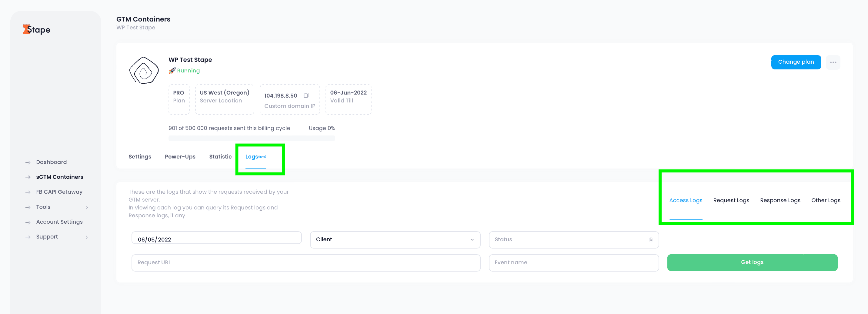Screen dimensions: 868x314
Task: Open the Status selector
Action: click(x=573, y=239)
